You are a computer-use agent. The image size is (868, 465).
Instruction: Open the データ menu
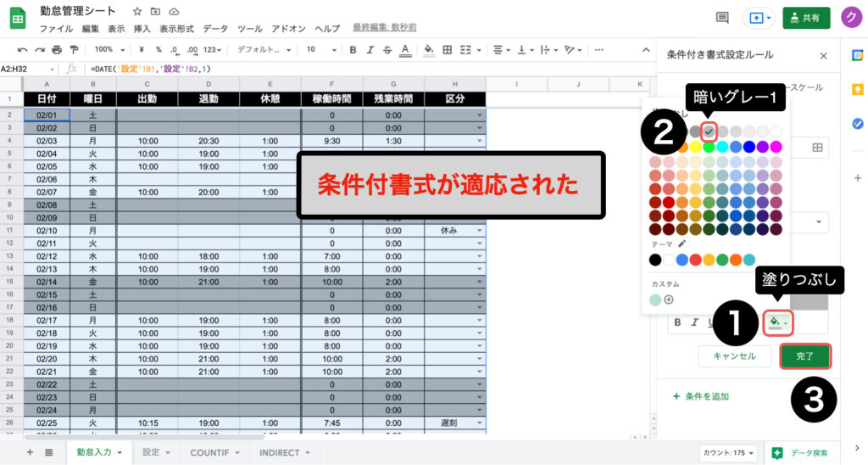tap(215, 29)
